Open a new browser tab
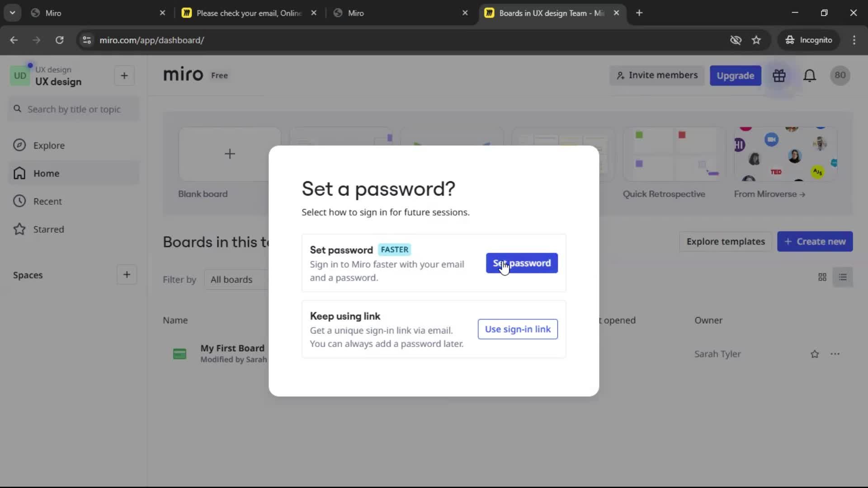 (x=639, y=13)
